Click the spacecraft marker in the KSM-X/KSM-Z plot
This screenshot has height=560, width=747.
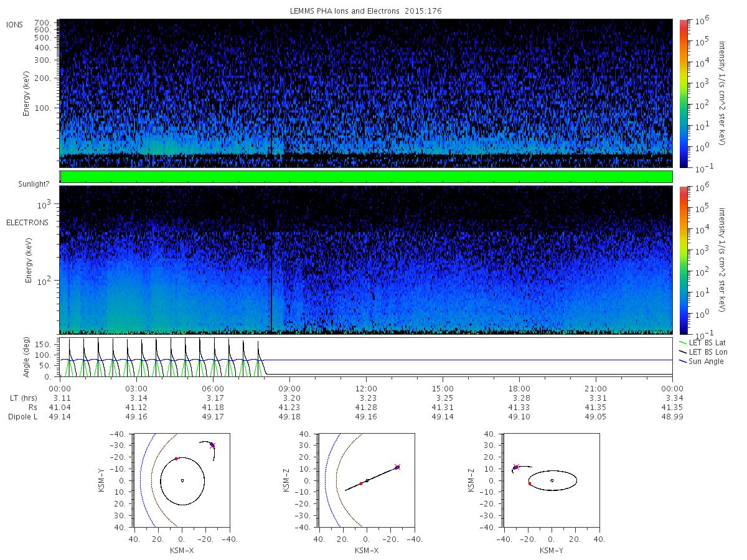tap(397, 467)
